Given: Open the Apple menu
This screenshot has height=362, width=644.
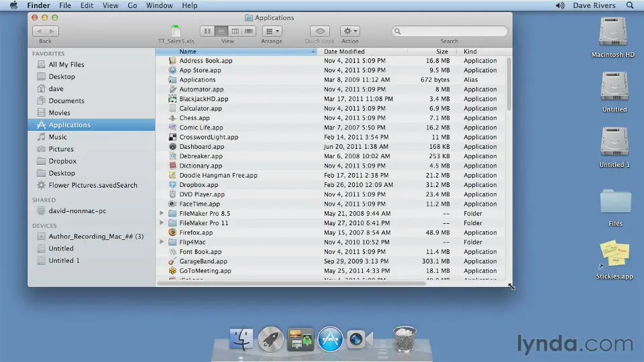Looking at the screenshot, I should point(13,5).
